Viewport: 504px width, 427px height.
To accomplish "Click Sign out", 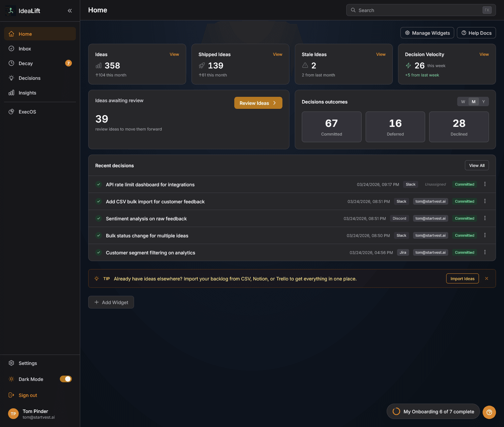I will click(x=40, y=395).
